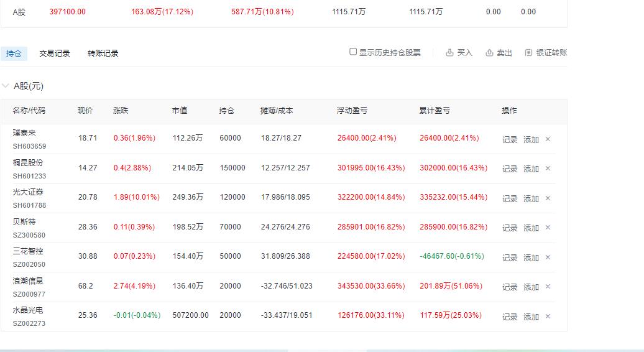Collapse the A股(元) section chevron
Viewport: 644px width, 352px height.
(6, 86)
